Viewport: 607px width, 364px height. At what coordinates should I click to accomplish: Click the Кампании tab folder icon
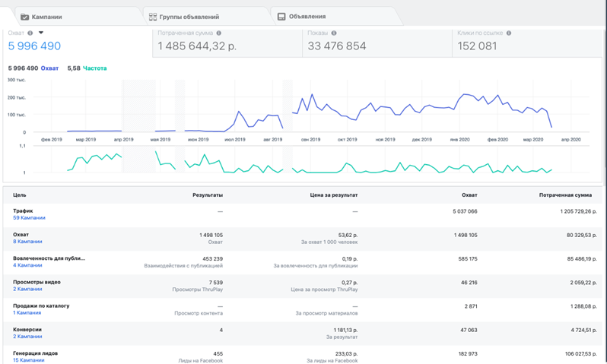tap(24, 17)
